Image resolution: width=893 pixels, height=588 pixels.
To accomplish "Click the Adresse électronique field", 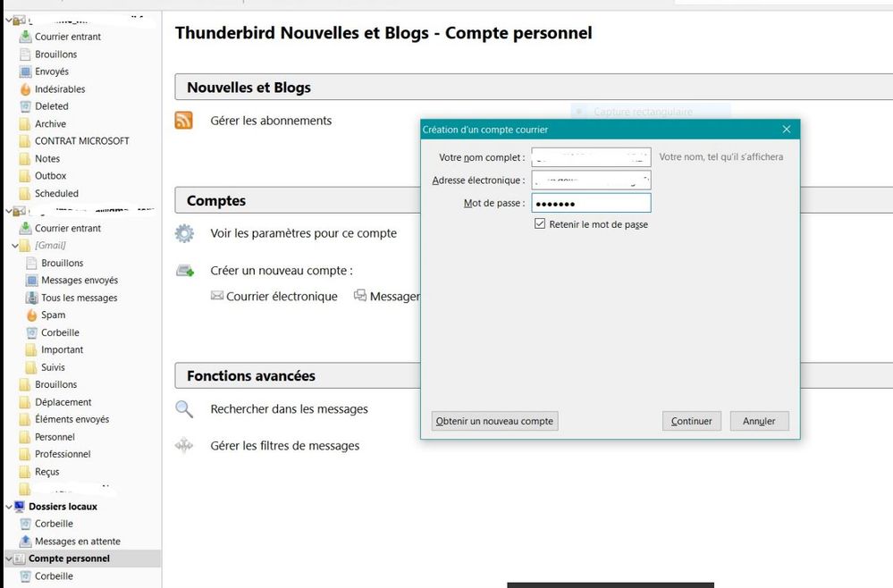I will [x=591, y=180].
